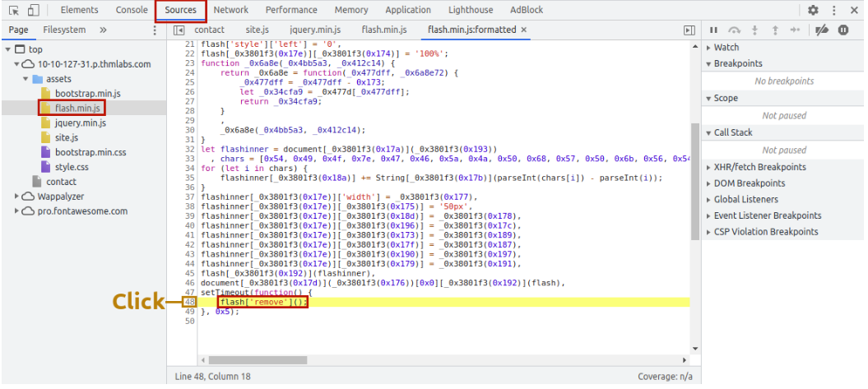Click line number 48 gutter

pyautogui.click(x=190, y=303)
